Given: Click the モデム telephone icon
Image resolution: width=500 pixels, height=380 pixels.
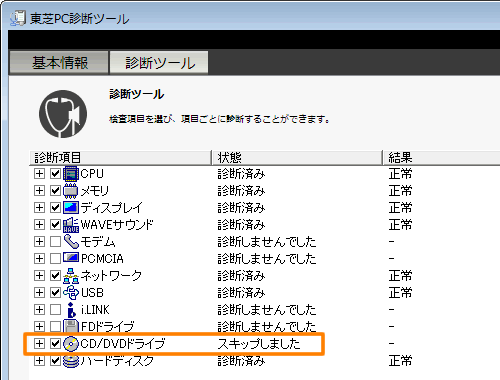Looking at the screenshot, I should 71,242.
